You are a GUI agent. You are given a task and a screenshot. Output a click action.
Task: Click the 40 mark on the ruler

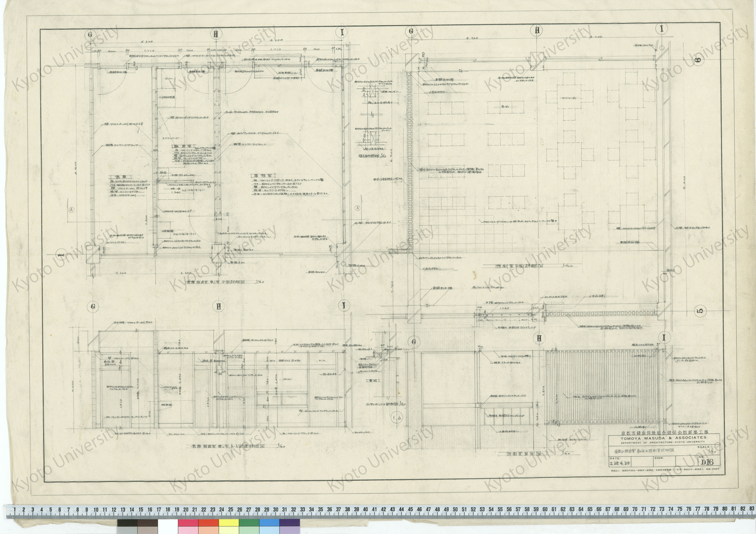(365, 509)
